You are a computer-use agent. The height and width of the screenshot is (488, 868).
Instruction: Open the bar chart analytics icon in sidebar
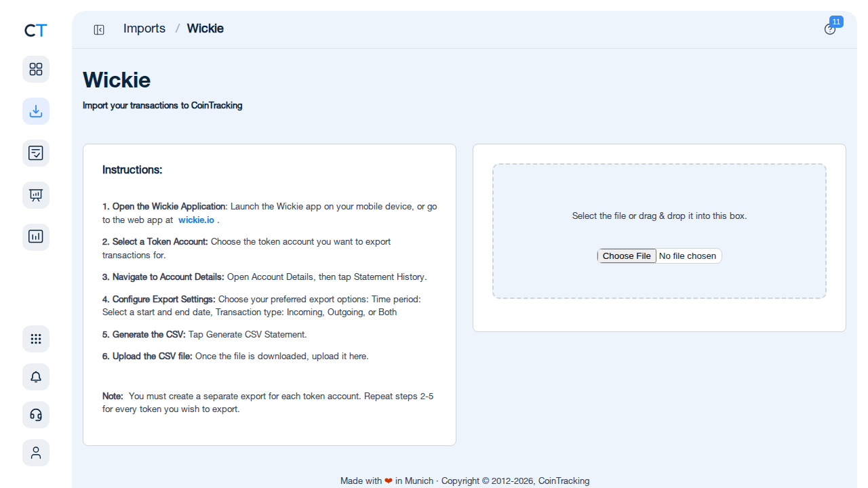[x=36, y=237]
